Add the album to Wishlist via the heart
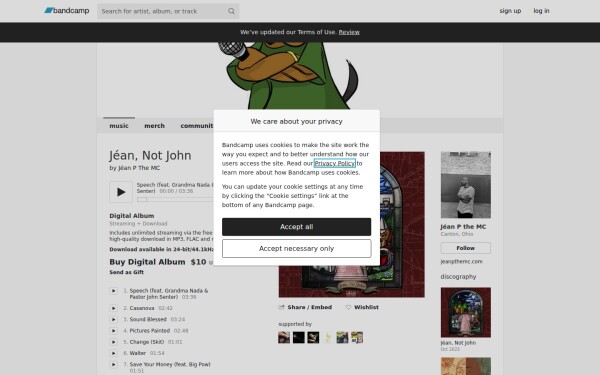 click(348, 307)
